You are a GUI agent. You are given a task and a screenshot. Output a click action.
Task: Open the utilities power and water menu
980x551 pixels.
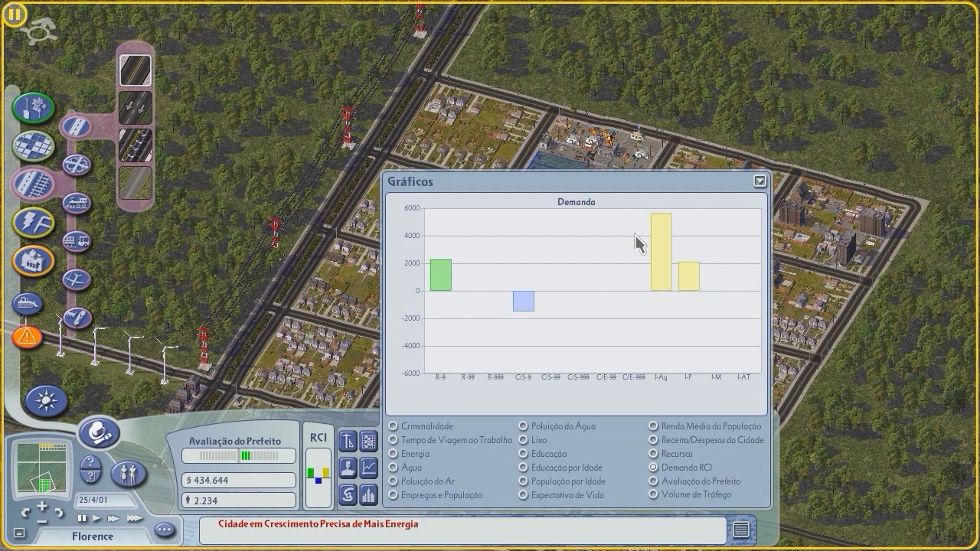[33, 222]
